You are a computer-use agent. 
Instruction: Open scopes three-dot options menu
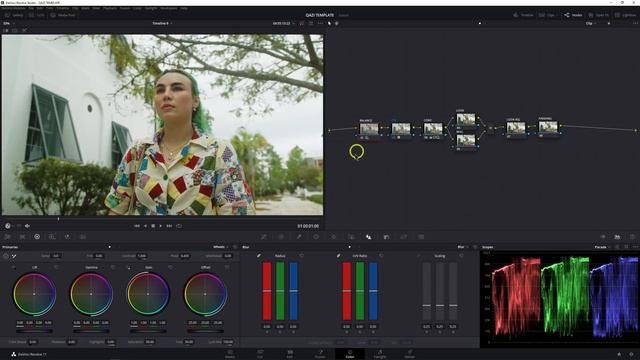pos(635,247)
